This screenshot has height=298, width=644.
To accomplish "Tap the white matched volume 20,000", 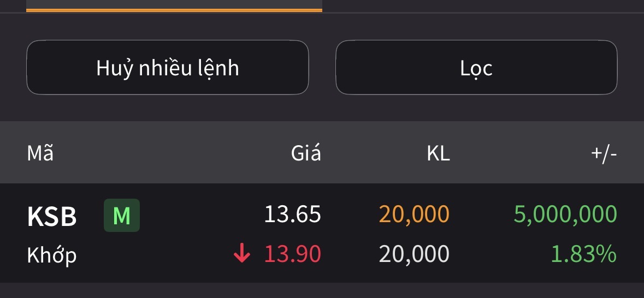I will (x=414, y=254).
